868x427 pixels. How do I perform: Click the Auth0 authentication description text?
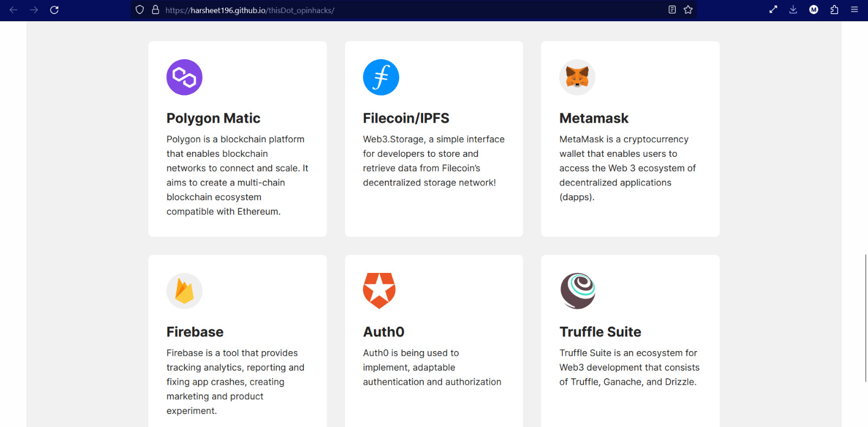(x=432, y=367)
